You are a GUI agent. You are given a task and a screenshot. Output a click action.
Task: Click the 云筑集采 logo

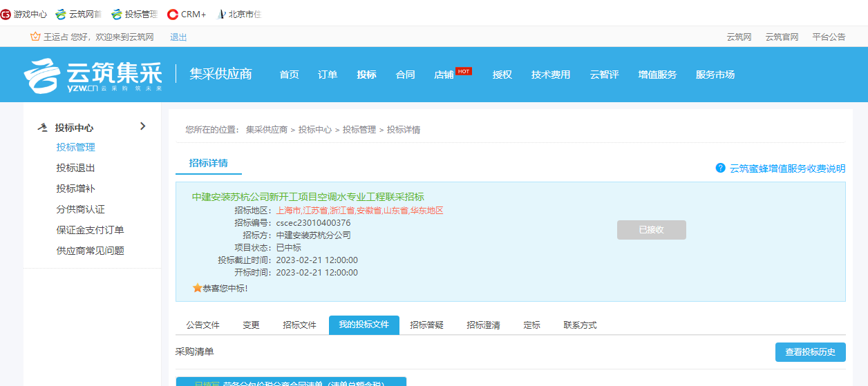pos(93,75)
